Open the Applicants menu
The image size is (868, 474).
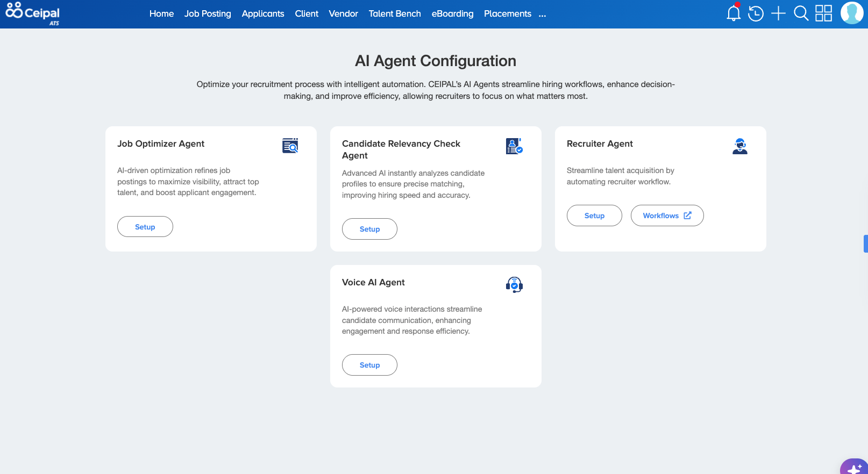263,13
